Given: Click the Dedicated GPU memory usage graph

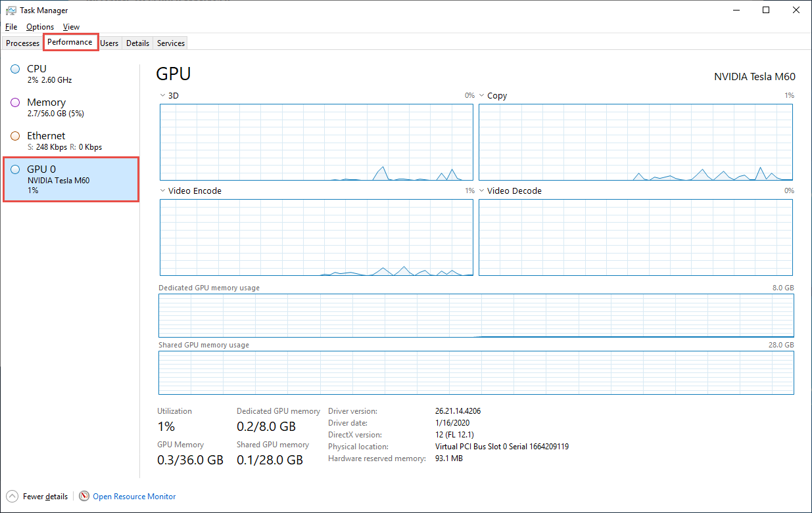Looking at the screenshot, I should 476,315.
